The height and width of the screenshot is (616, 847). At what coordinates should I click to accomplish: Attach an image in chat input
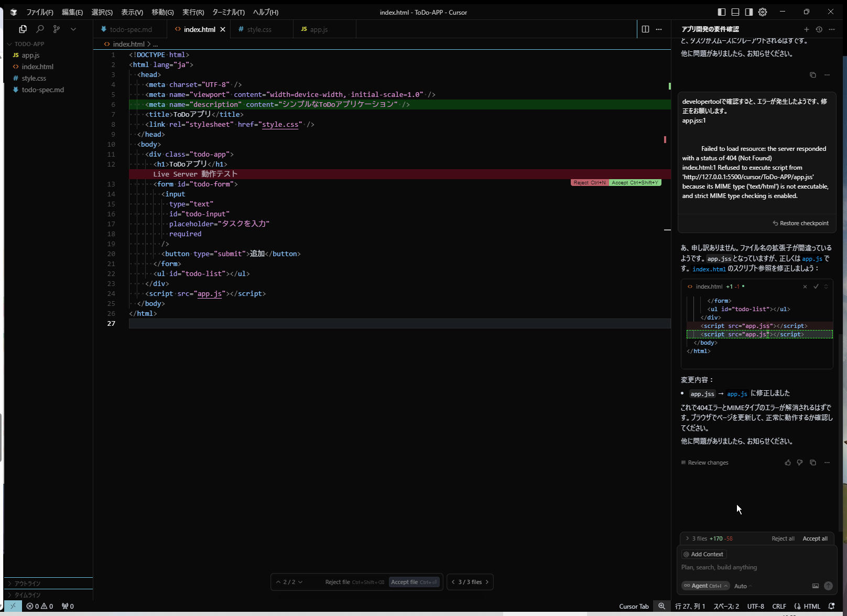815,586
